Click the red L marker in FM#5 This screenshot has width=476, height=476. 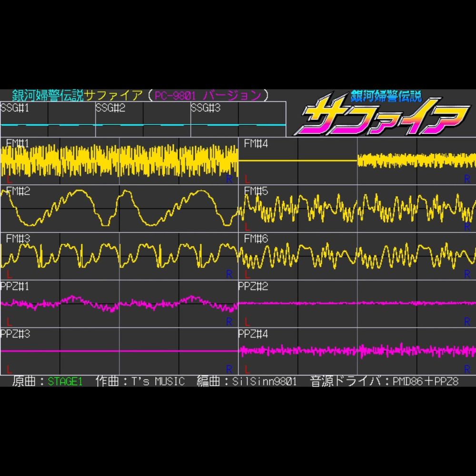[x=247, y=227]
